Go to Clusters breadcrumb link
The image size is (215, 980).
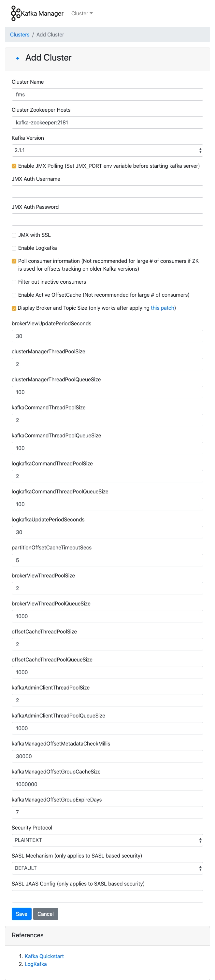(x=20, y=35)
